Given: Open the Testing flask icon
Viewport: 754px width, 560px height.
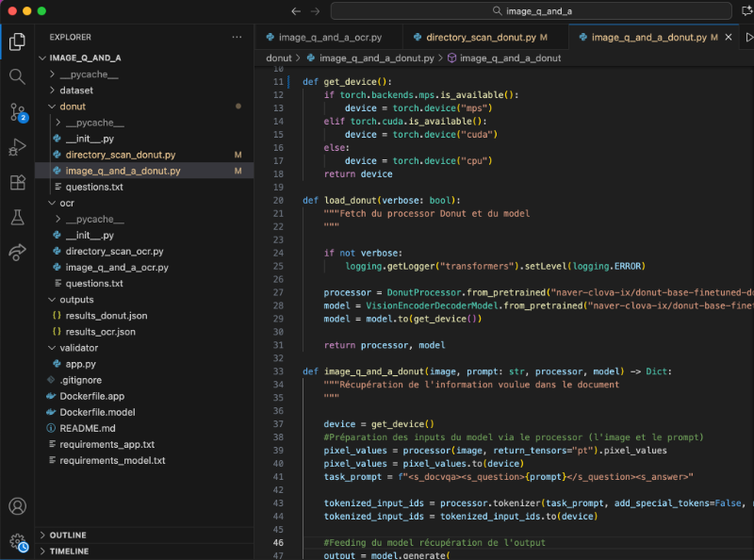Looking at the screenshot, I should 17,217.
